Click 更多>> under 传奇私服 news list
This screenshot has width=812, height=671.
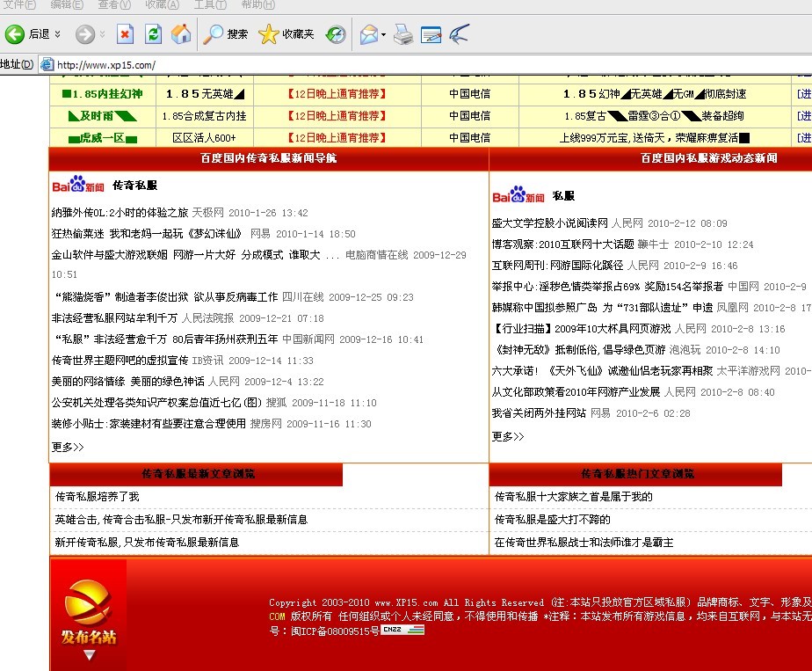[68, 447]
